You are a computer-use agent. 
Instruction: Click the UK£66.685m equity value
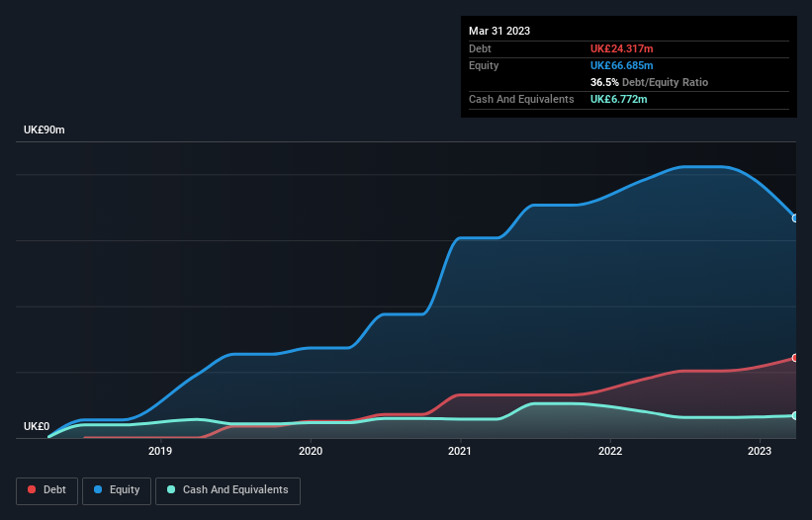click(x=621, y=65)
